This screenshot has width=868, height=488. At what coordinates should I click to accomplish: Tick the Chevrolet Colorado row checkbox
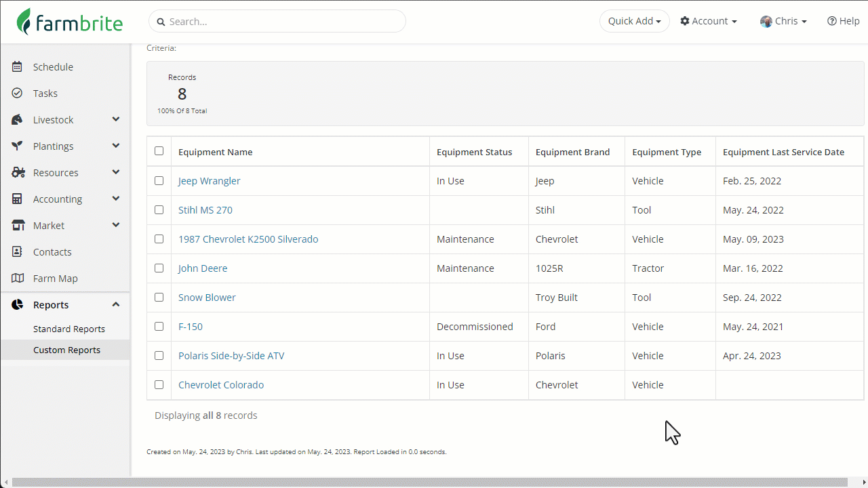(159, 385)
